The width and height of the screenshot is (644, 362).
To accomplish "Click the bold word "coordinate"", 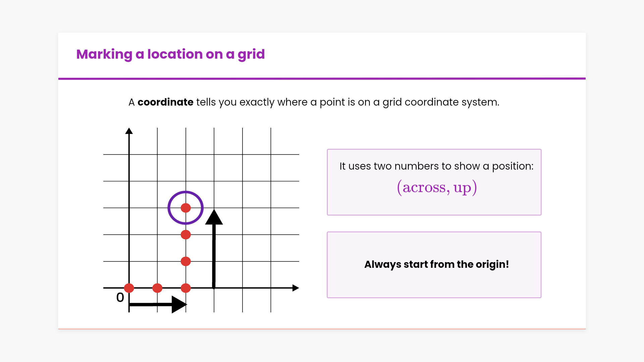I will (x=165, y=102).
